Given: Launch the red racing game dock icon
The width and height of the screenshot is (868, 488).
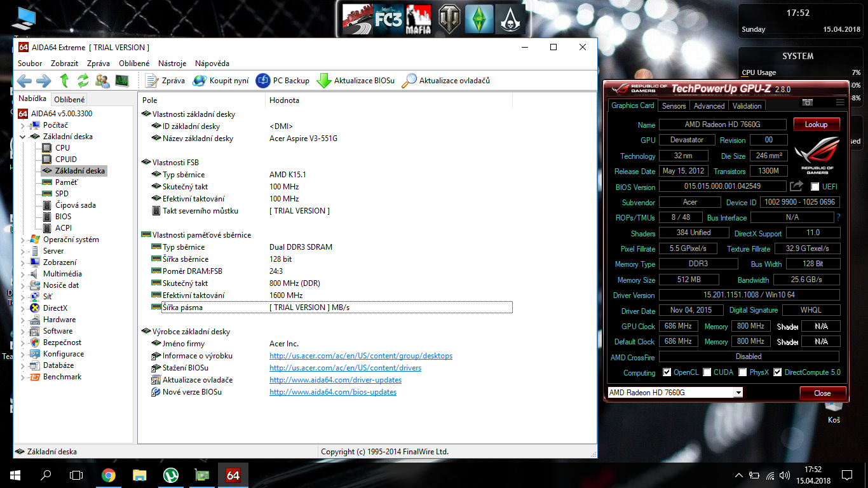Looking at the screenshot, I should pyautogui.click(x=356, y=19).
